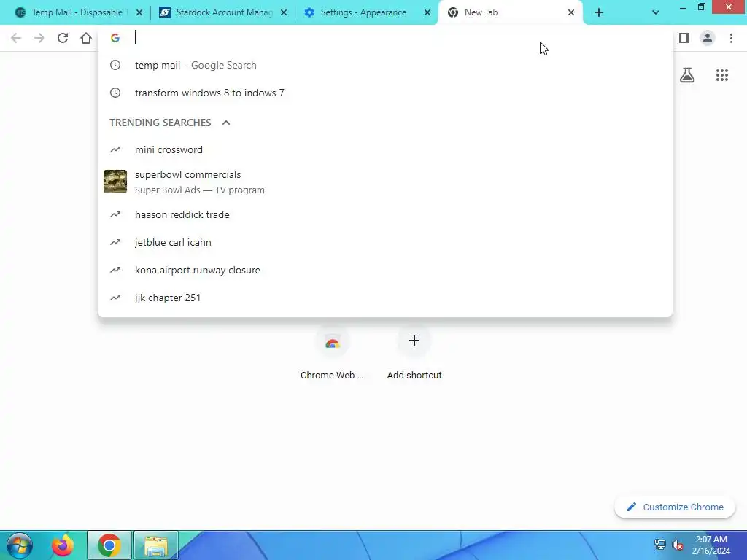Click the superbowl commercials thumbnail

click(x=115, y=182)
